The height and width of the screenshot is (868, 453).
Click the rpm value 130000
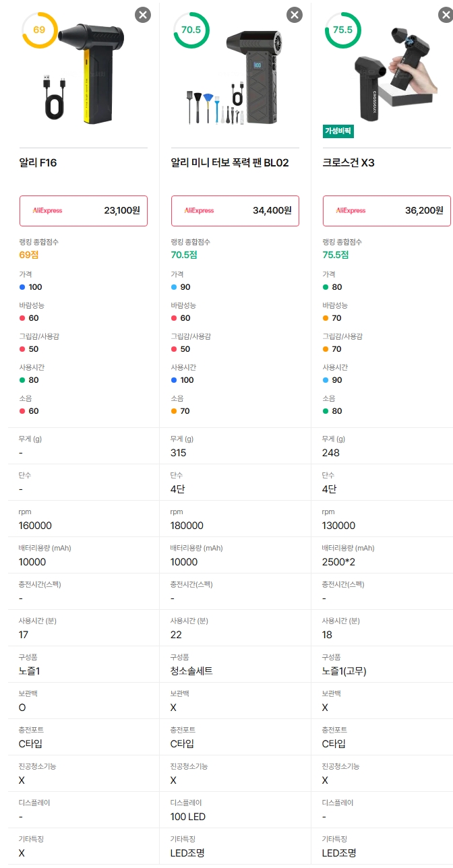tap(338, 526)
